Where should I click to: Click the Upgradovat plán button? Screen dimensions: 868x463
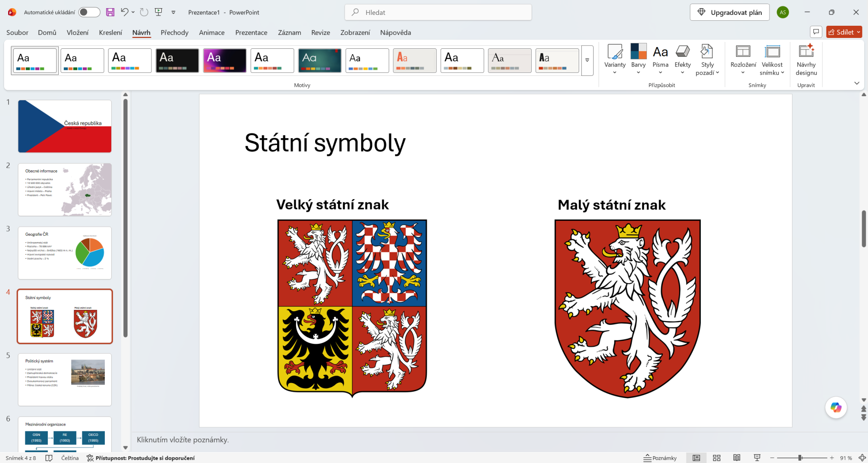[730, 12]
